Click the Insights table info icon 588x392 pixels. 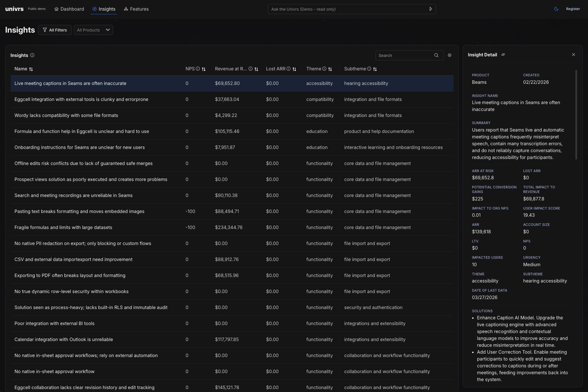(x=32, y=55)
